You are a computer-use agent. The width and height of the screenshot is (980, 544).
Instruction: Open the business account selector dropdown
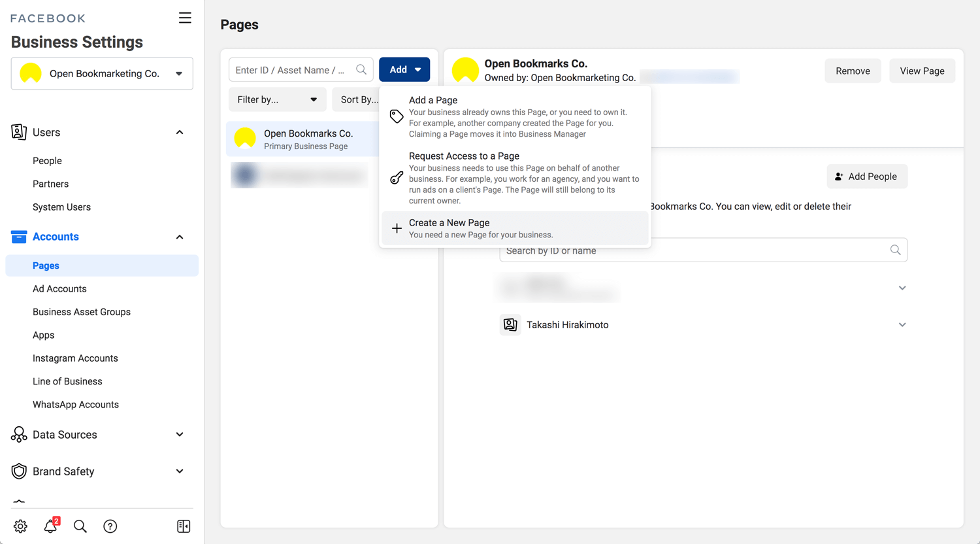[102, 73]
